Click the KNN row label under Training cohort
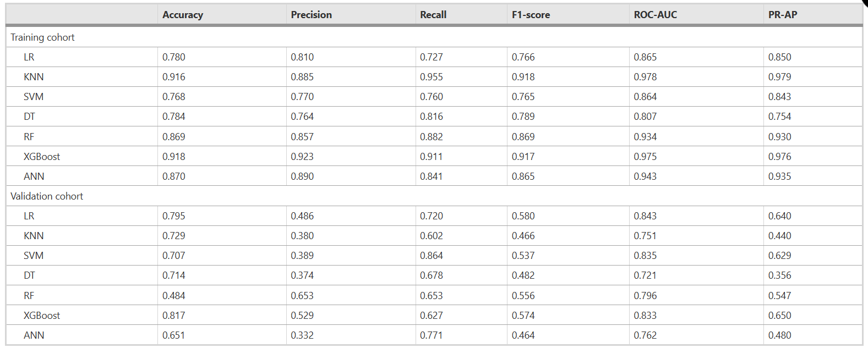The height and width of the screenshot is (348, 868). pos(34,77)
